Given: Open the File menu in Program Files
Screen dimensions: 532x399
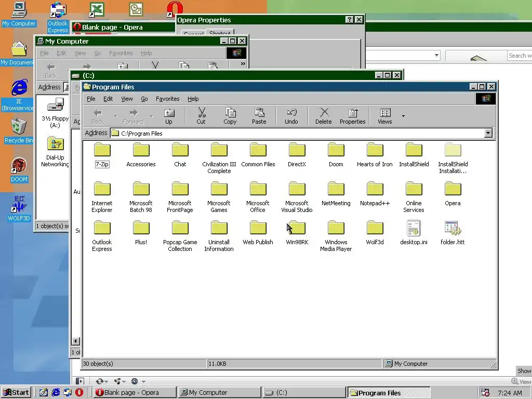Looking at the screenshot, I should coord(91,99).
